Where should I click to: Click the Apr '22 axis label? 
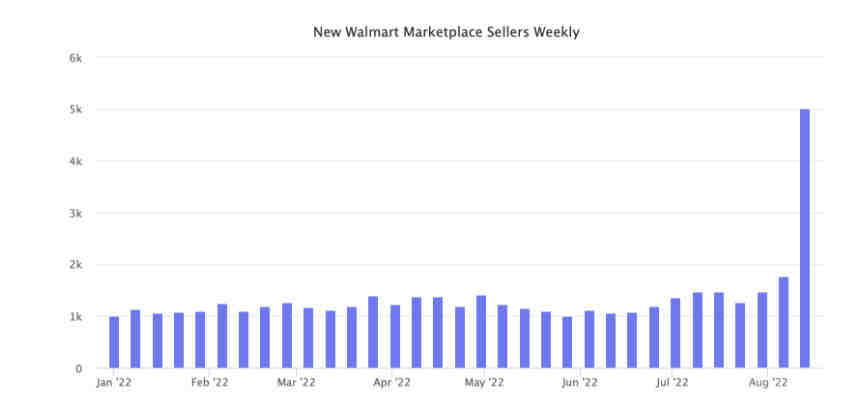391,382
